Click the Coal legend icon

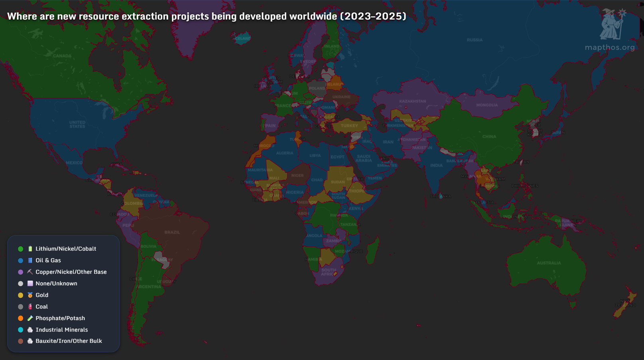[x=30, y=307]
